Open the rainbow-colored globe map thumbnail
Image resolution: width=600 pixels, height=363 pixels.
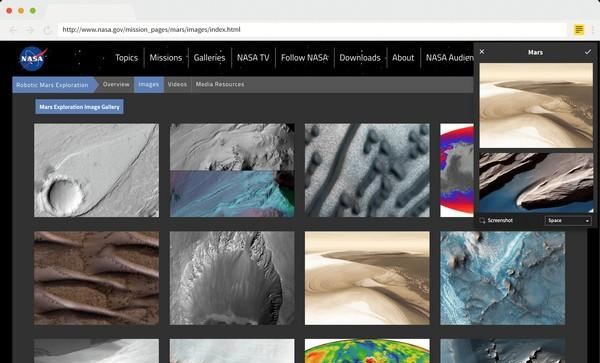click(x=367, y=351)
